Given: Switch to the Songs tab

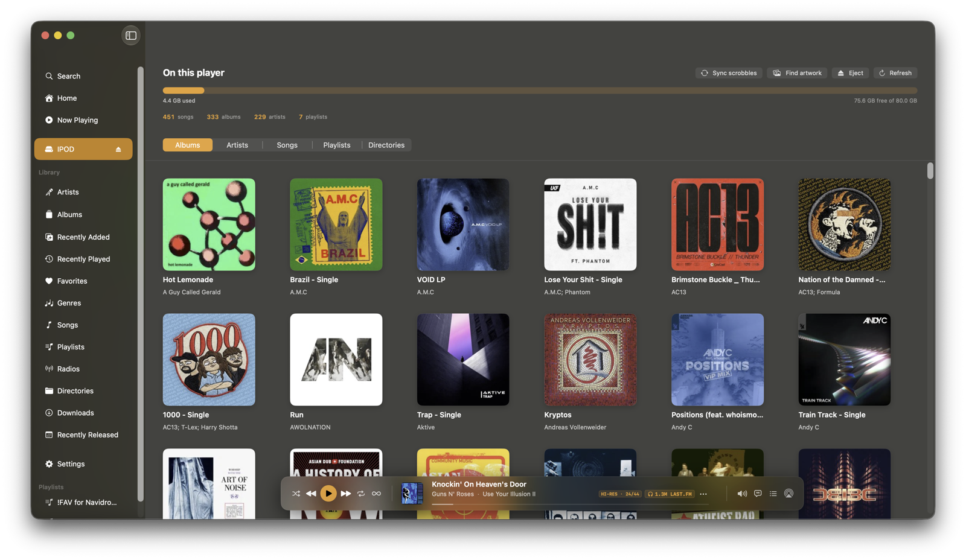Looking at the screenshot, I should [287, 145].
